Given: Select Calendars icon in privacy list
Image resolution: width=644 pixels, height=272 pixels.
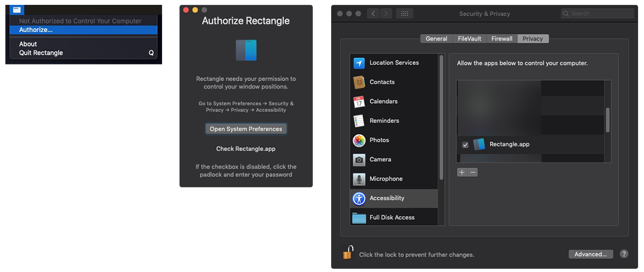Looking at the screenshot, I should (359, 102).
